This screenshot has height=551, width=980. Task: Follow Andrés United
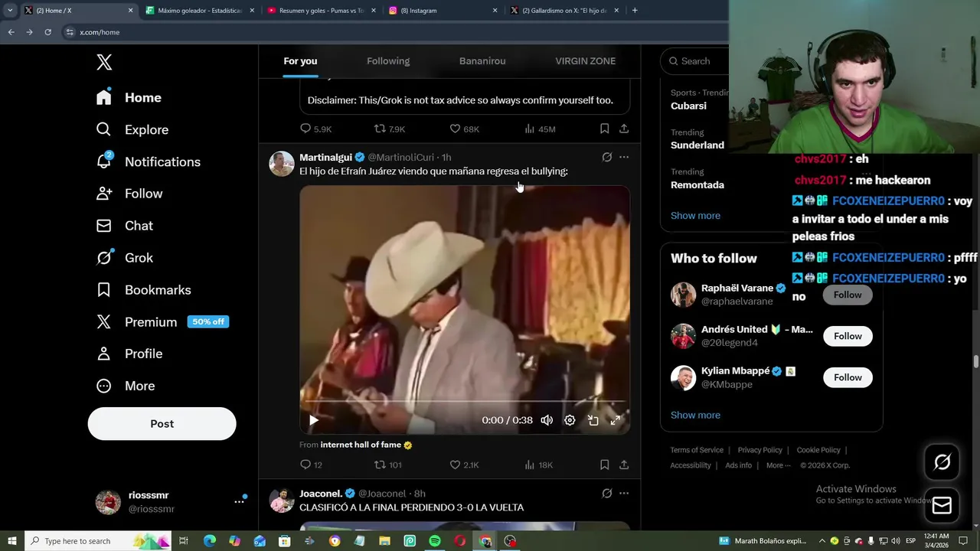(x=848, y=336)
